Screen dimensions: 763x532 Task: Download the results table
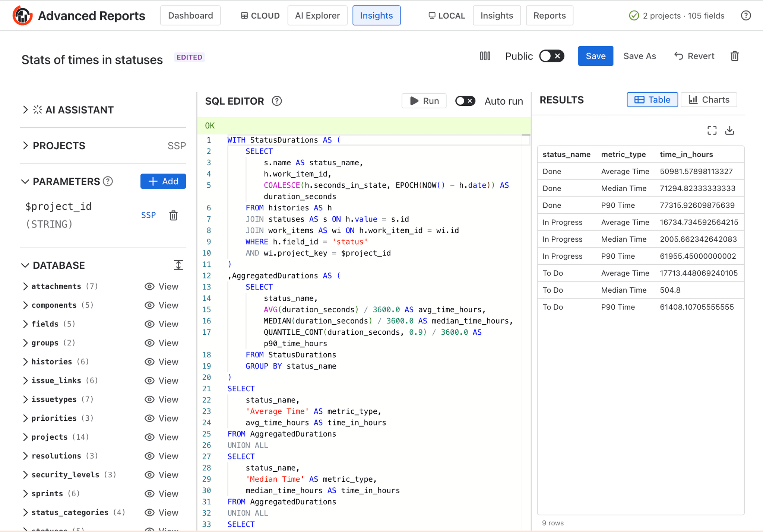click(729, 130)
